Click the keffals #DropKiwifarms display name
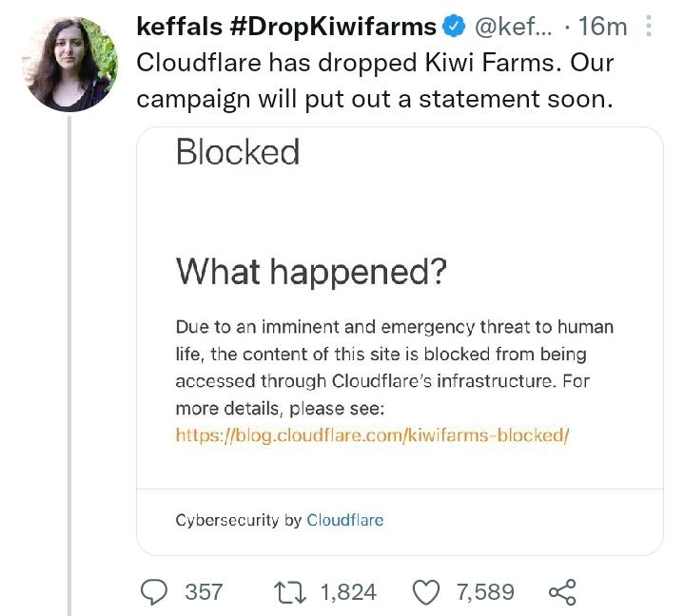684x616 pixels. (286, 26)
